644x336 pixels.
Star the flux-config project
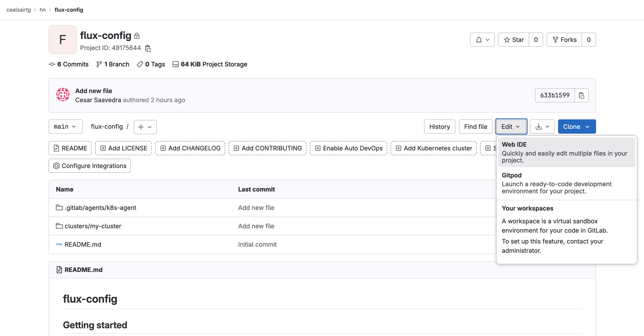pos(514,40)
